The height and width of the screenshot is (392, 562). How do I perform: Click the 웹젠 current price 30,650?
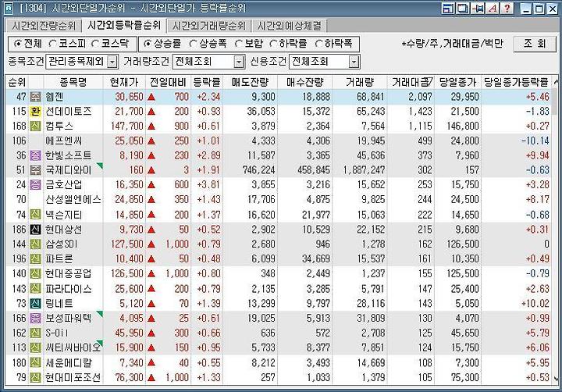click(x=129, y=97)
